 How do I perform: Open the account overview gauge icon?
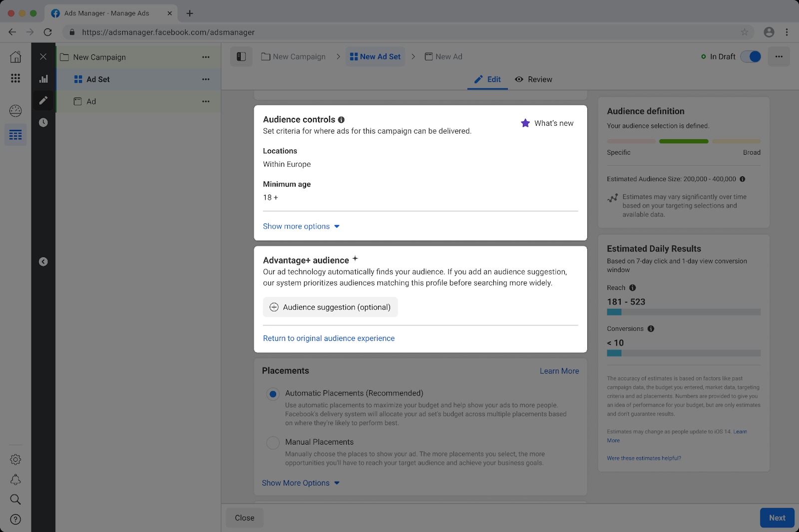[x=15, y=111]
